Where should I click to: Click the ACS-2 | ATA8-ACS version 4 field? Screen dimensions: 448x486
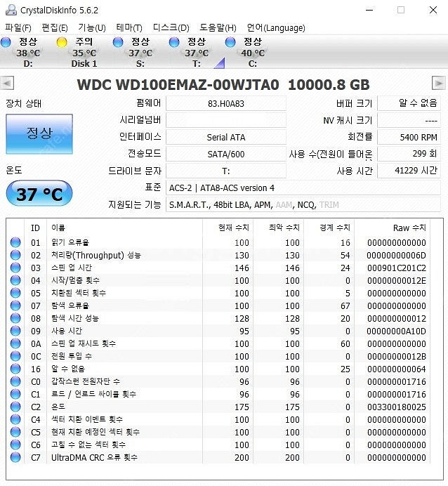pos(303,188)
